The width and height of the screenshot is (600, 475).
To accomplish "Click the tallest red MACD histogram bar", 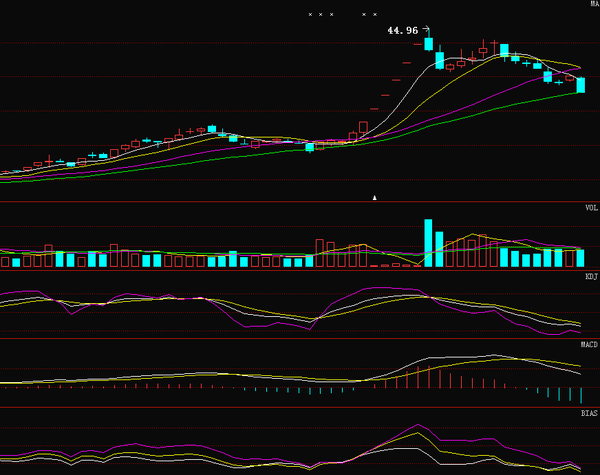I will tap(428, 374).
